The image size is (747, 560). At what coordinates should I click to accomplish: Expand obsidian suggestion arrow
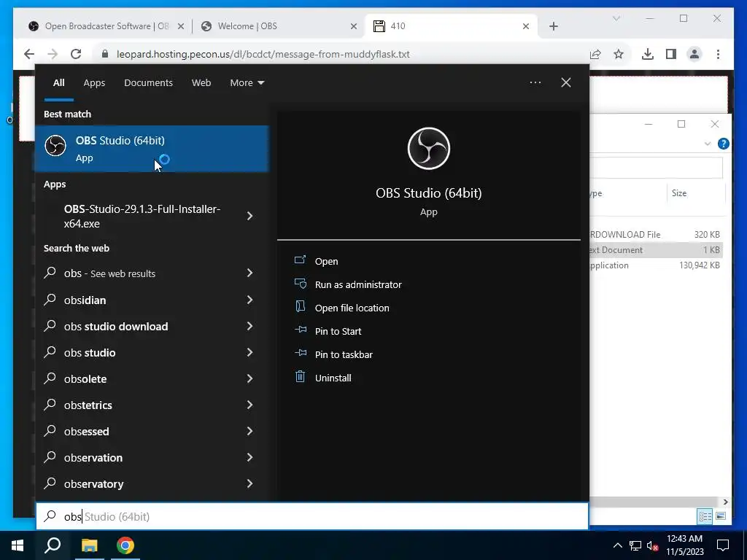pos(249,300)
